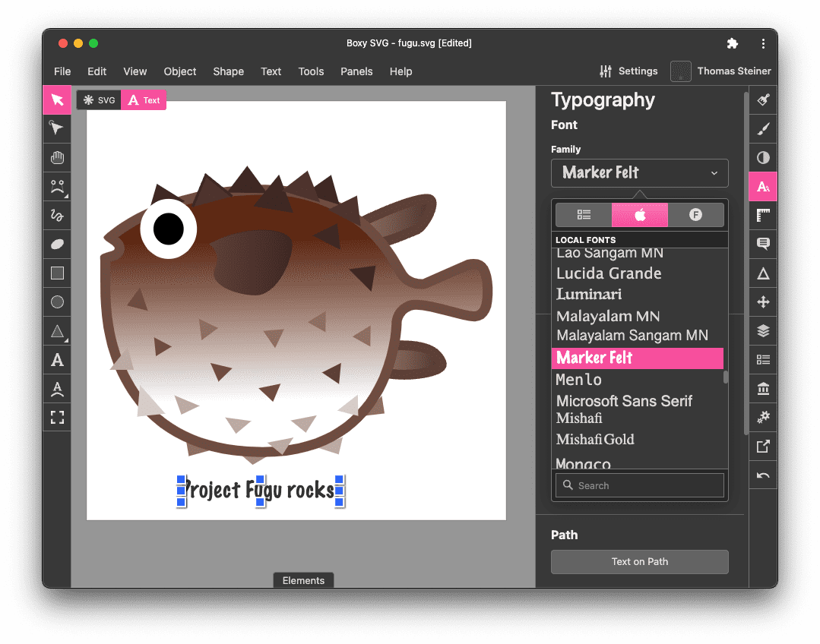
Task: Select the Text tool
Action: click(x=57, y=360)
